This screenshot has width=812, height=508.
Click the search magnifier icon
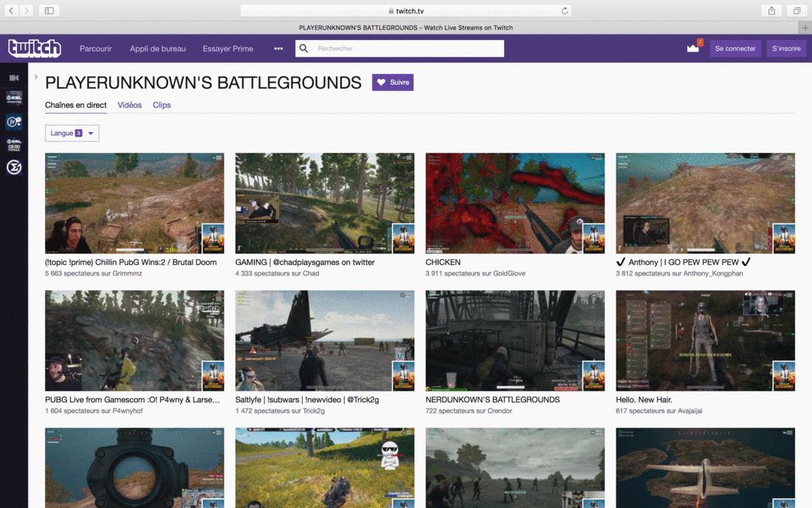(x=304, y=48)
